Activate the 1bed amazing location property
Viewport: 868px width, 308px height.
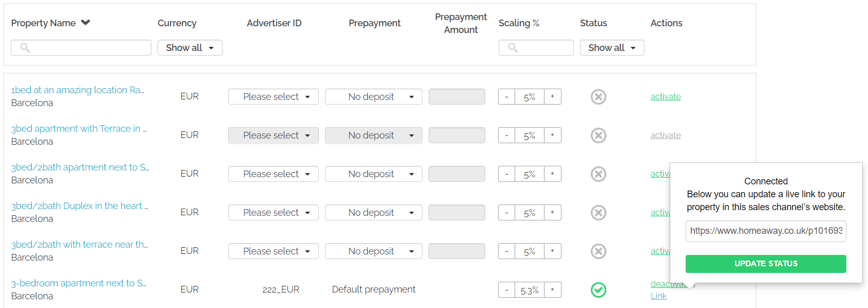[666, 96]
